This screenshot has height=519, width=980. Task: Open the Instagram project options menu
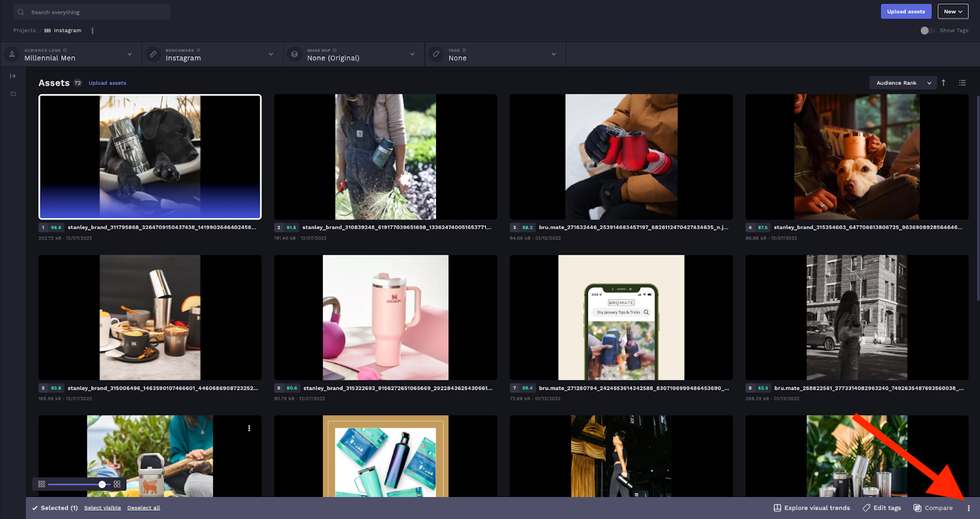(x=92, y=31)
